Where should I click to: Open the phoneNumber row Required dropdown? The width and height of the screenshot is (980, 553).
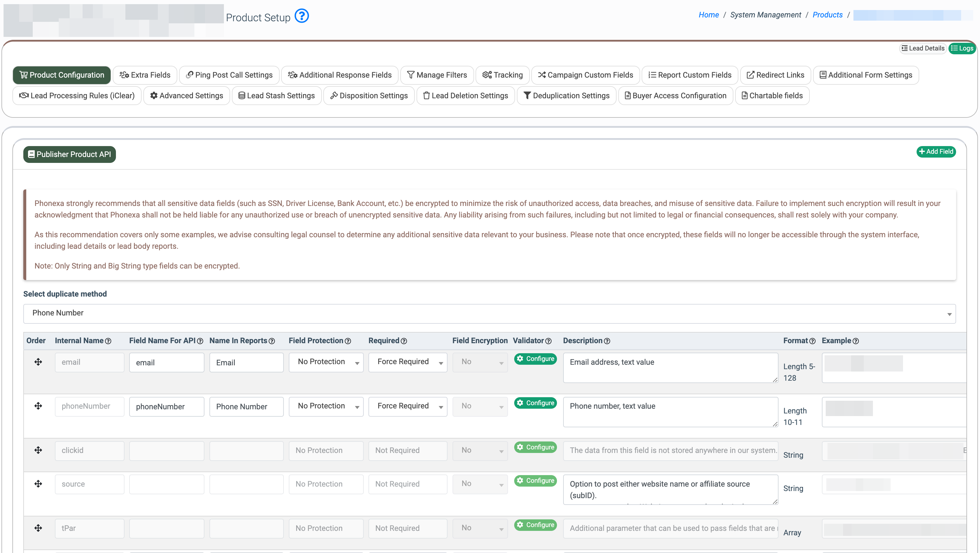[407, 406]
